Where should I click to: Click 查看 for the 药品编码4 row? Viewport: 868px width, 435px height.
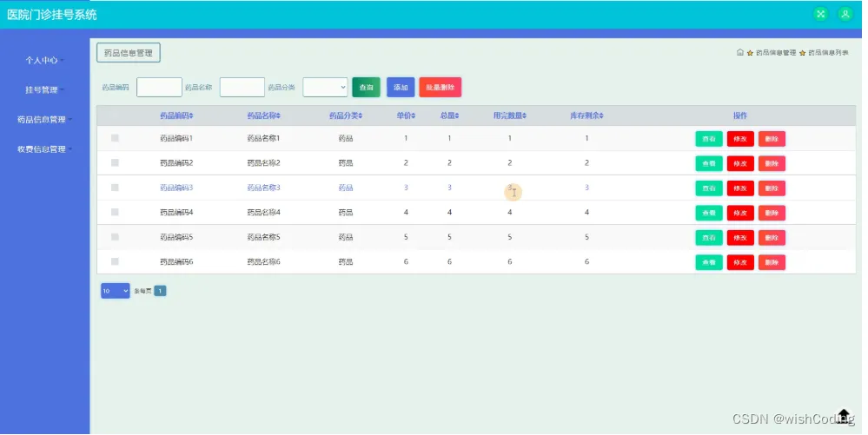click(709, 213)
